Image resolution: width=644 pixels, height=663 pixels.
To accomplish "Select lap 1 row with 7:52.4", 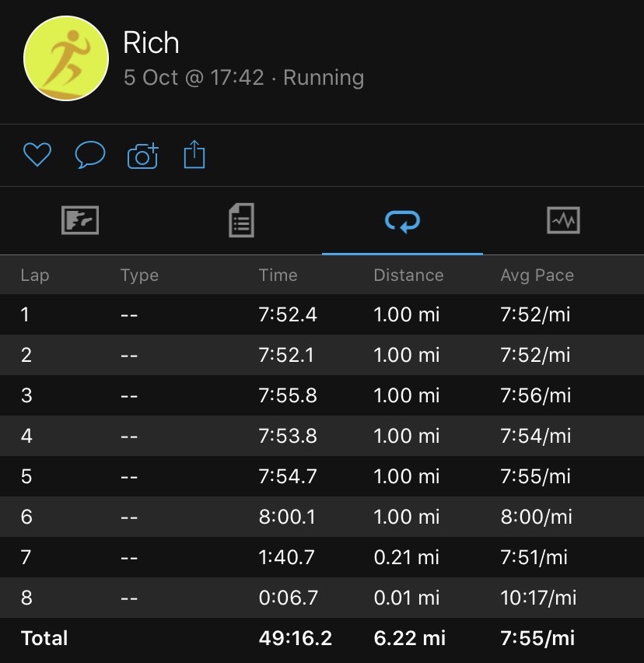I will [322, 314].
